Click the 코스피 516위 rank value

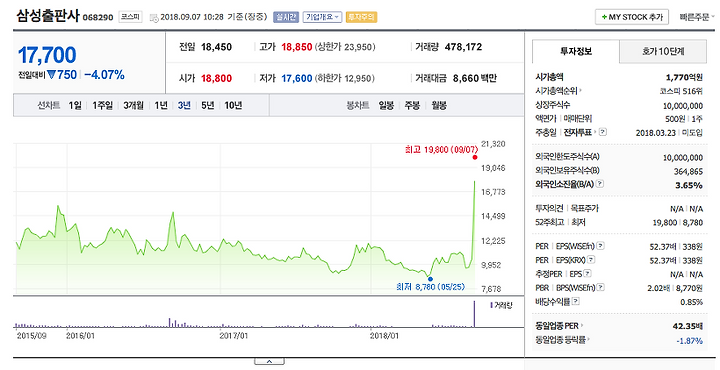681,91
